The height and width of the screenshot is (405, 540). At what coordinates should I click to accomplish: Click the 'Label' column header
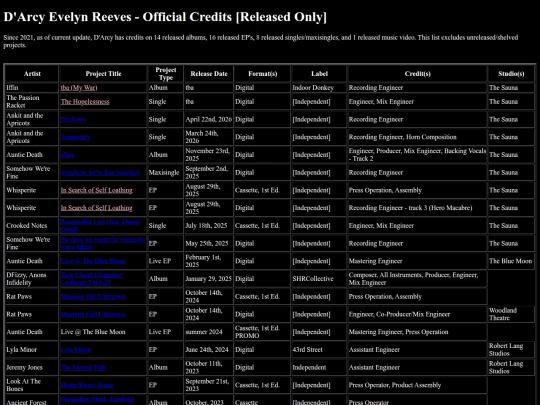click(319, 74)
